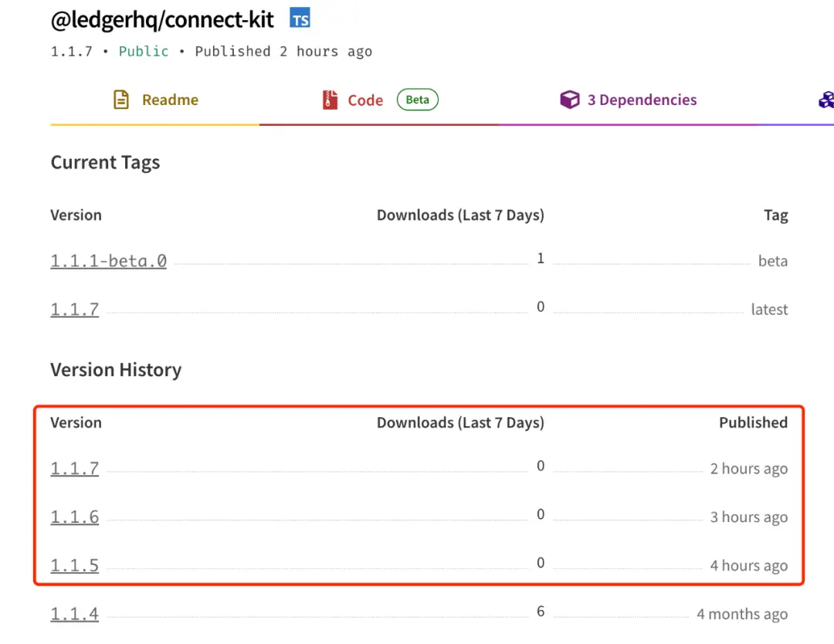Image resolution: width=834 pixels, height=644 pixels.
Task: Open version 1.1.6 link
Action: (75, 517)
